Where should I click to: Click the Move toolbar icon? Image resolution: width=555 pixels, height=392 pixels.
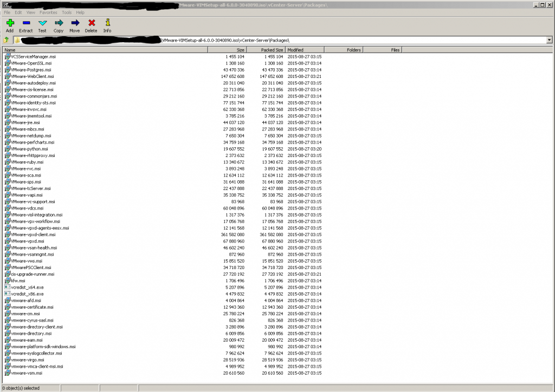click(x=75, y=23)
